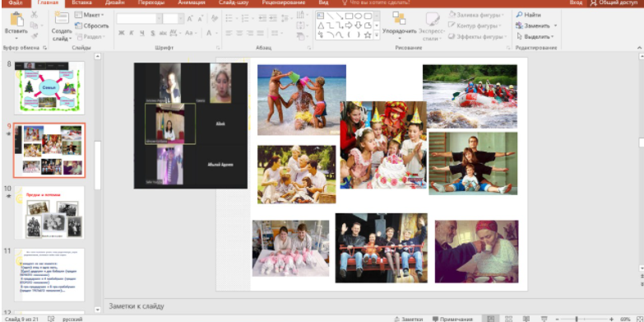Click the 69% zoom level
Screen dimensions: 644x322
(625, 320)
